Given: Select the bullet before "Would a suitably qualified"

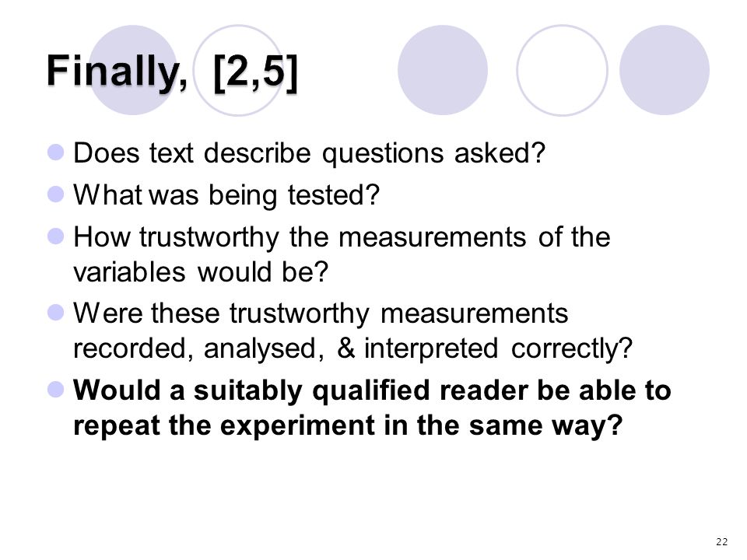Looking at the screenshot, I should 56,389.
